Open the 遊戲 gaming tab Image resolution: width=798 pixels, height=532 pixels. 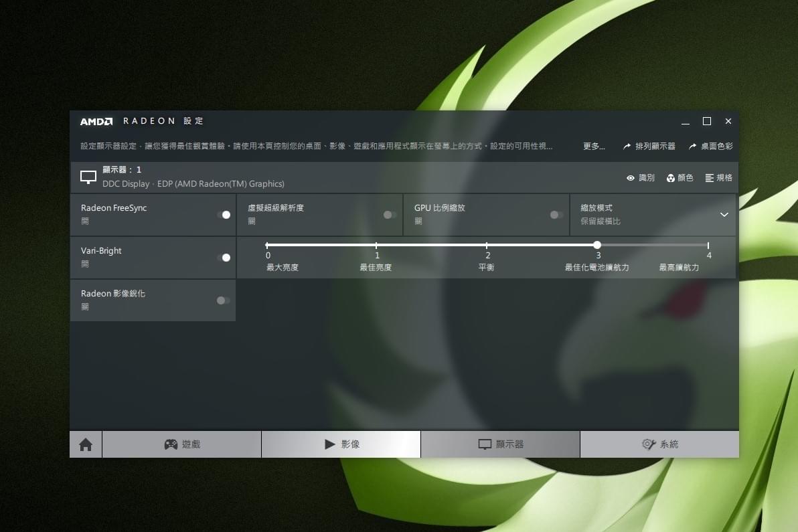tap(182, 444)
